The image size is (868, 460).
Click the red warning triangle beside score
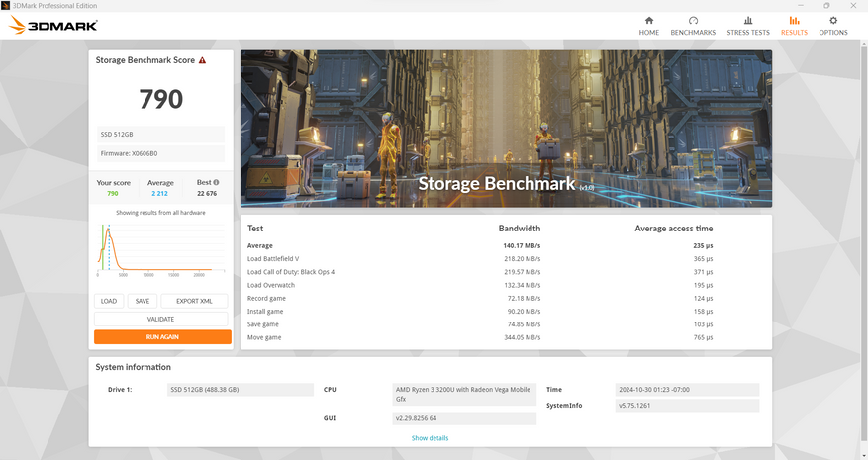tap(202, 60)
